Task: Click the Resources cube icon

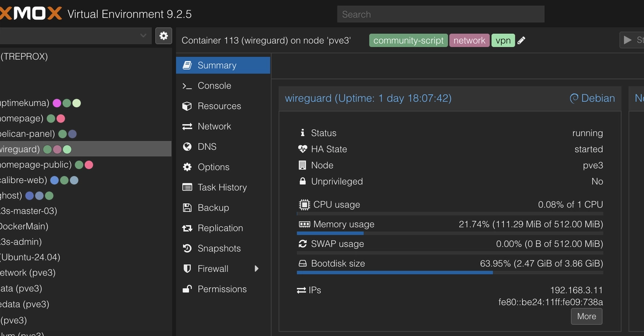Action: pyautogui.click(x=187, y=106)
